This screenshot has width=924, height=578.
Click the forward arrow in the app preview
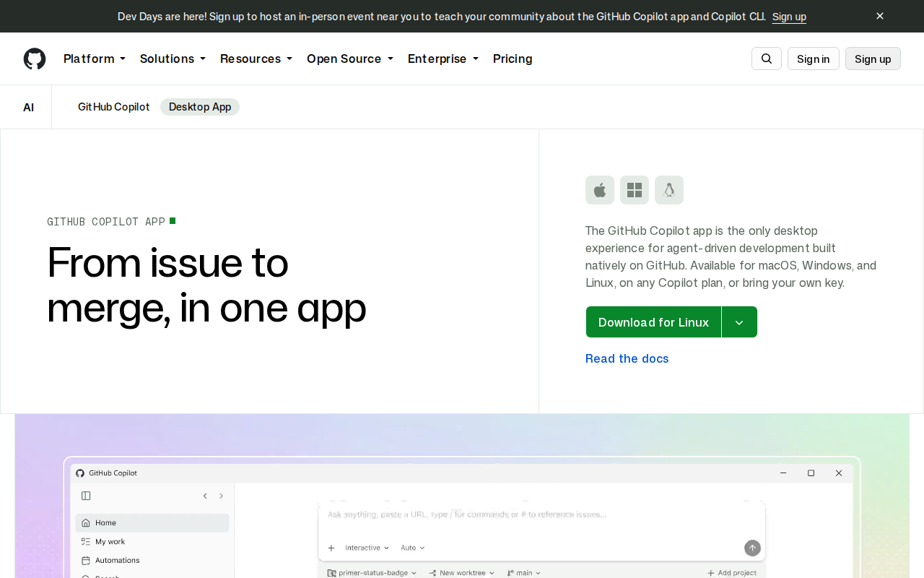pos(221,496)
